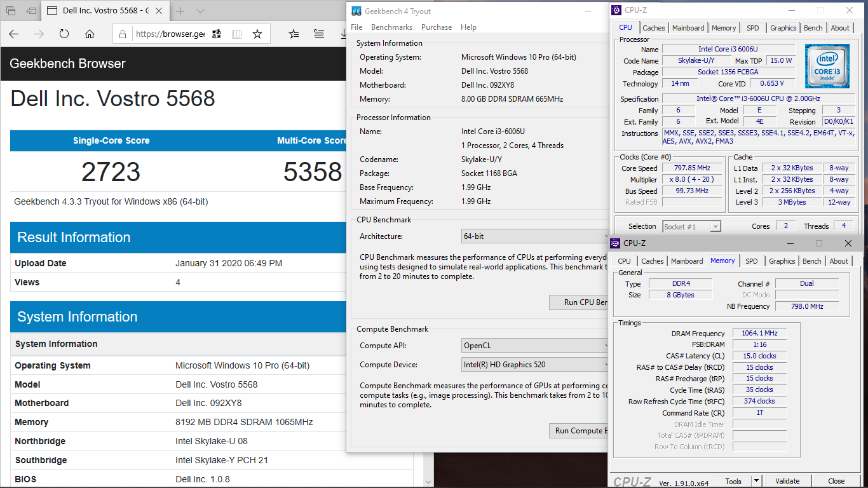
Task: Click the Tools button in CPU-Z
Action: point(733,481)
